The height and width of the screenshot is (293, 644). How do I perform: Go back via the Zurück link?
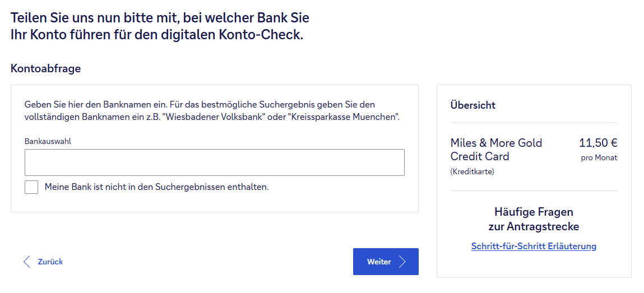point(50,262)
